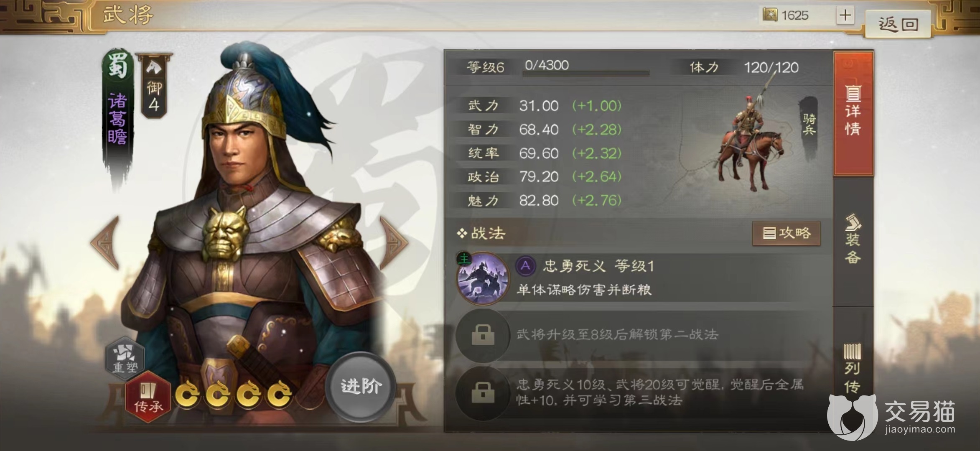Click the 忠勇死义 skill icon

coord(483,277)
